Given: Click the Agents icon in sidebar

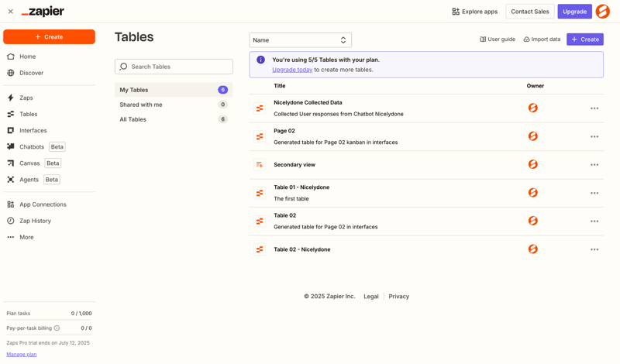Looking at the screenshot, I should tap(11, 180).
